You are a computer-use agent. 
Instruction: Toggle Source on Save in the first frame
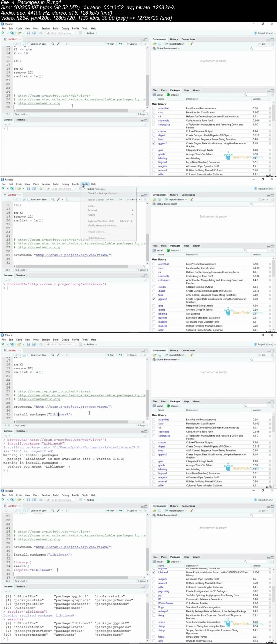(29, 44)
